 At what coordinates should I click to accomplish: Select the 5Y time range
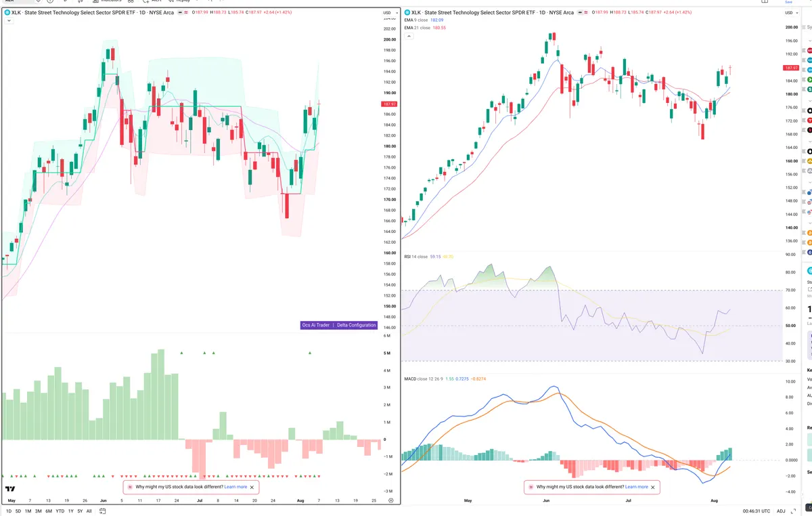click(80, 511)
